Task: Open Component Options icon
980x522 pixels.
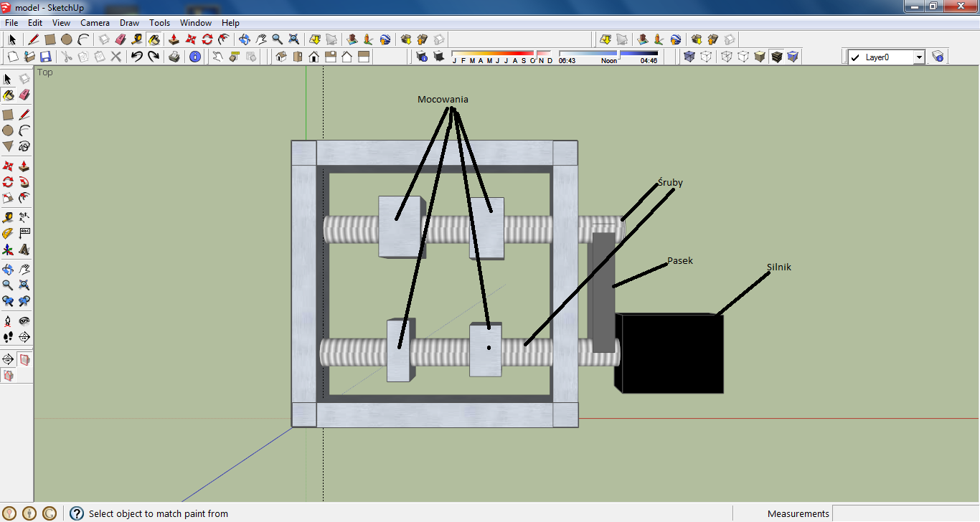Action: (234, 56)
